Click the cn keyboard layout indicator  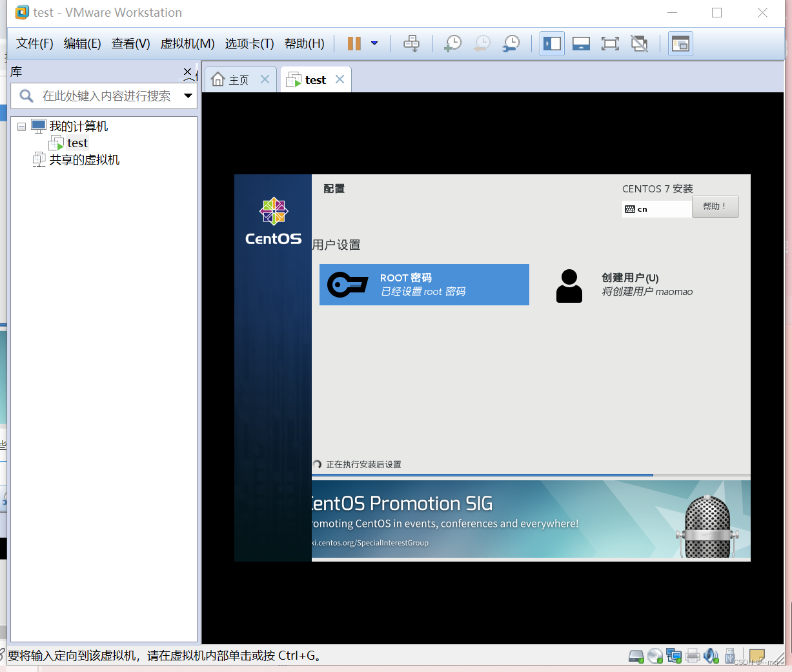pos(656,209)
